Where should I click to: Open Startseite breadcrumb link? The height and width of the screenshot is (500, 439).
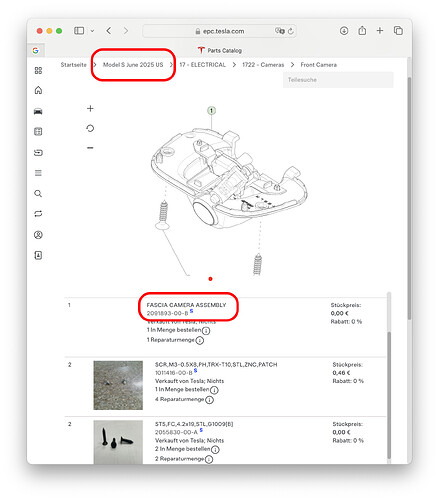coord(73,65)
